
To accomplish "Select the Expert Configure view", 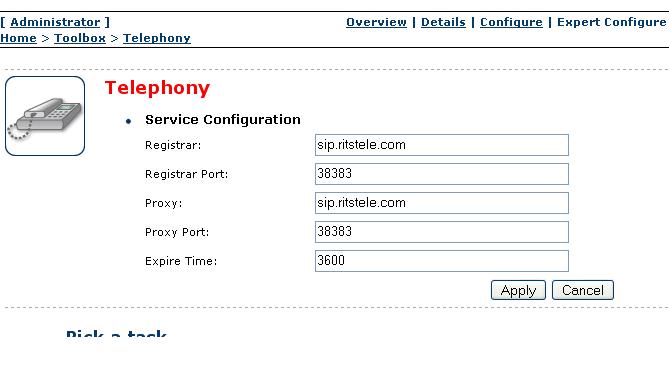I will [611, 22].
